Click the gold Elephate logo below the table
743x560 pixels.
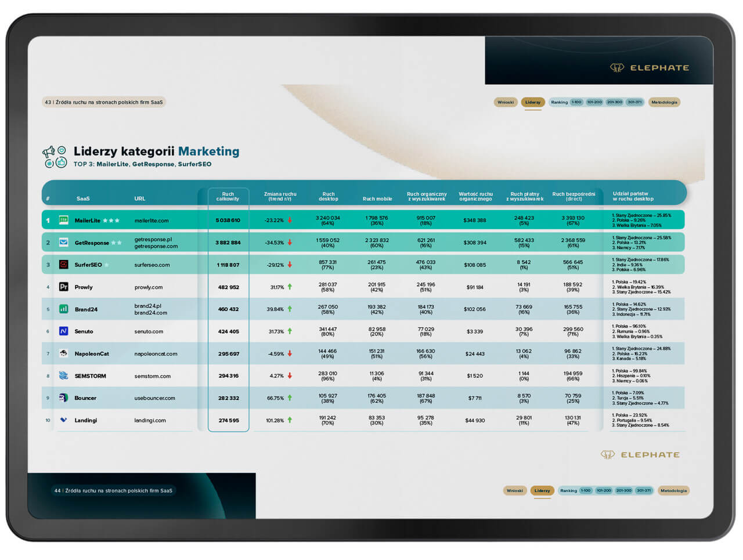pos(640,454)
